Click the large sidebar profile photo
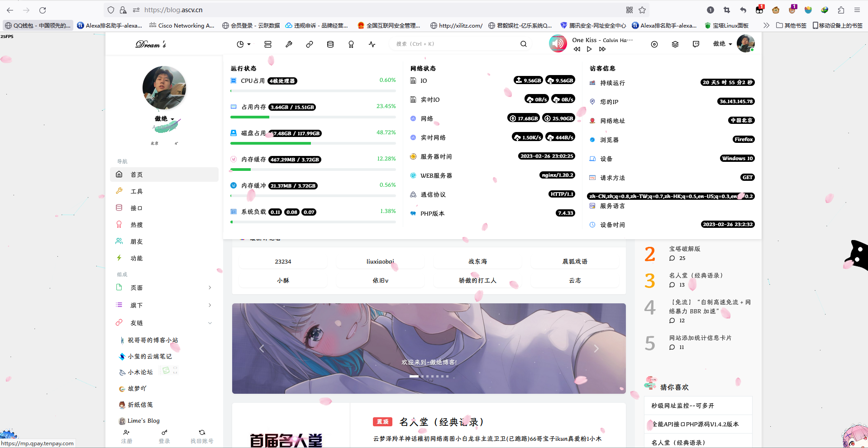868x448 pixels. (164, 88)
